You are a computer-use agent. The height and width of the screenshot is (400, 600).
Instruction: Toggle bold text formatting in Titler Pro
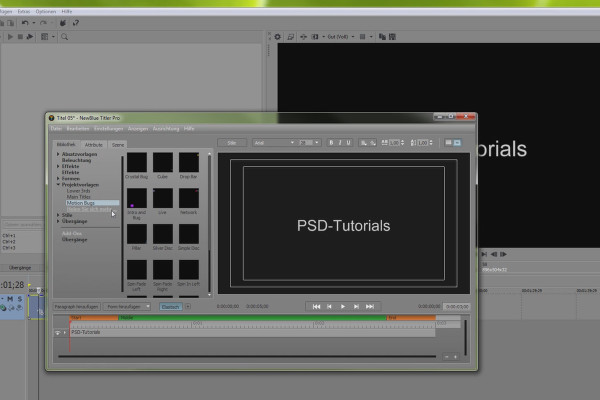click(331, 143)
